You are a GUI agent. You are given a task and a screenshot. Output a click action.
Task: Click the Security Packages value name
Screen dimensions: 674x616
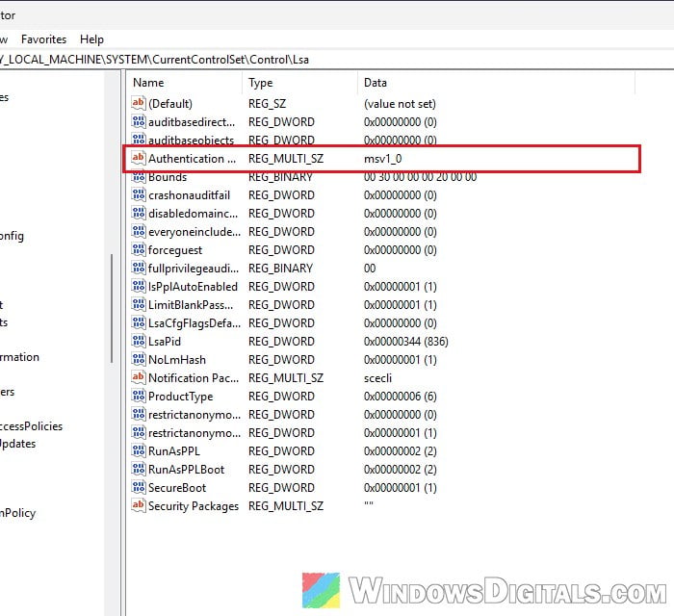pos(194,506)
